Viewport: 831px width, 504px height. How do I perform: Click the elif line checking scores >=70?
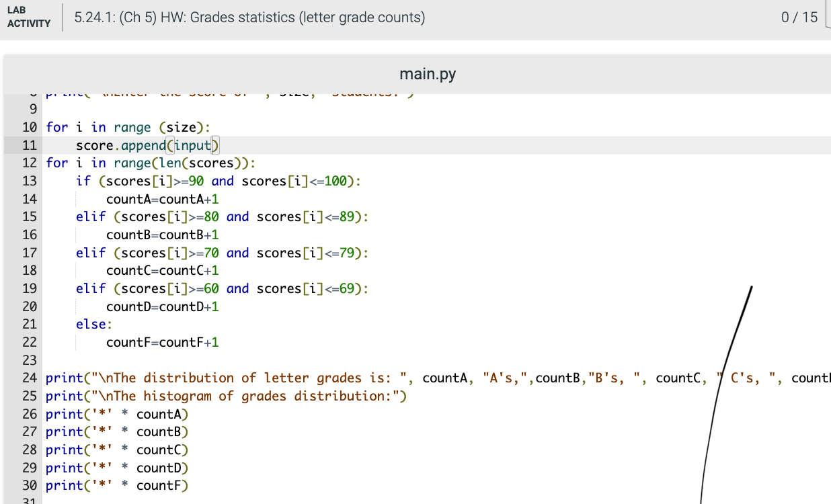coord(223,253)
